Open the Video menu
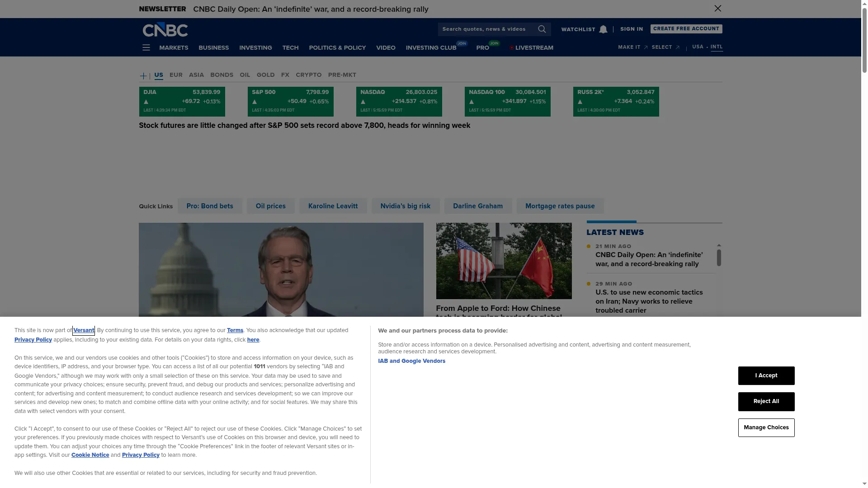The width and height of the screenshot is (868, 488). (386, 48)
